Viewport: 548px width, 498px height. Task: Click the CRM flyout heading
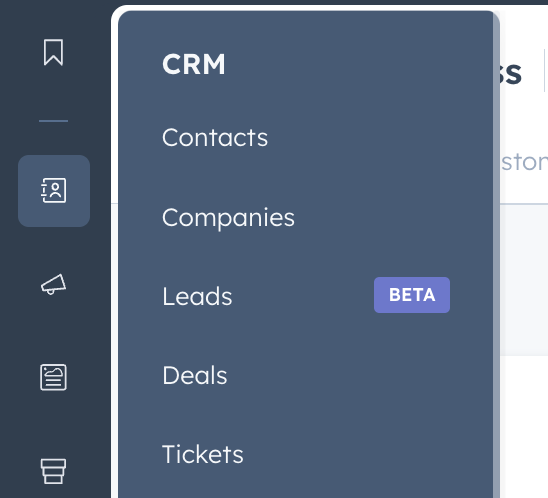(194, 64)
